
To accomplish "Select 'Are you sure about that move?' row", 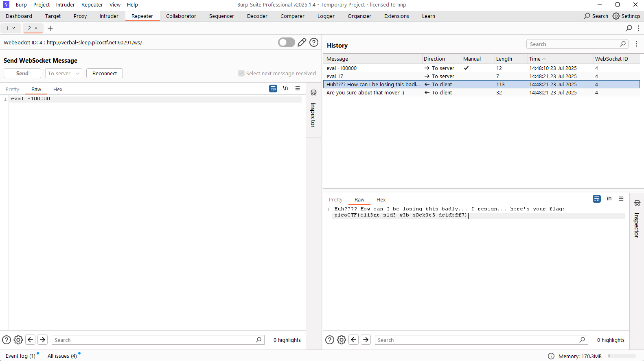I will [481, 92].
